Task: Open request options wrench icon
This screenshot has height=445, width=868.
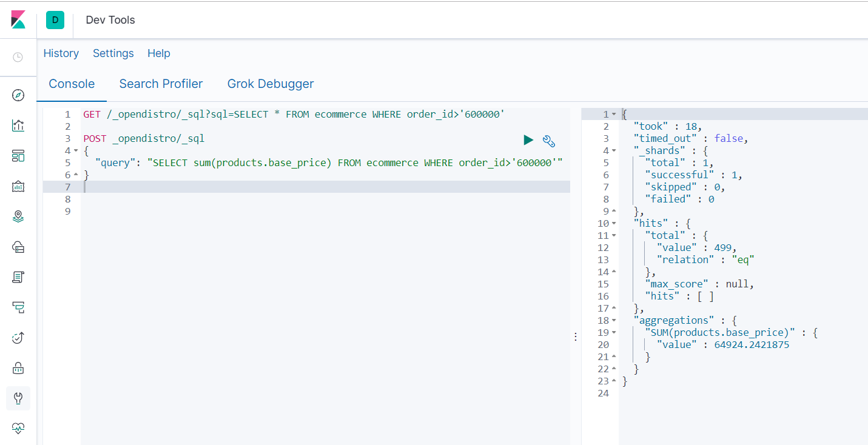Action: point(549,141)
